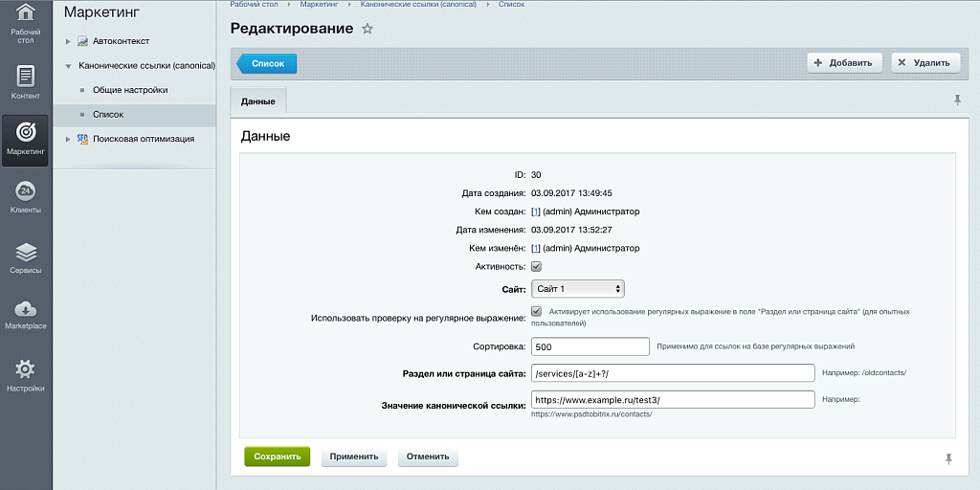The image size is (980, 490).
Task: Click the hint URL https://www.psdtobitrix.ru/contacts/
Action: [x=591, y=414]
